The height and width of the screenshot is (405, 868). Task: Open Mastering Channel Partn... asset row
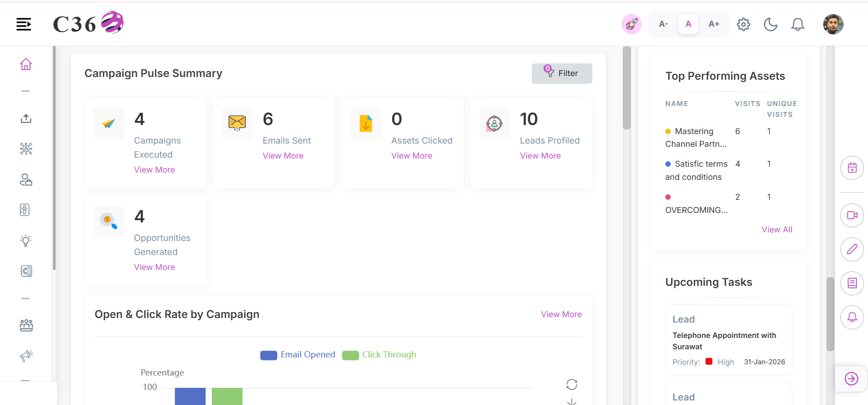[696, 138]
